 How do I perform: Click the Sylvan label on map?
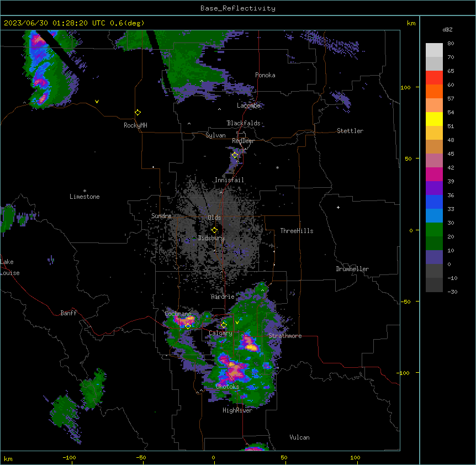point(215,135)
